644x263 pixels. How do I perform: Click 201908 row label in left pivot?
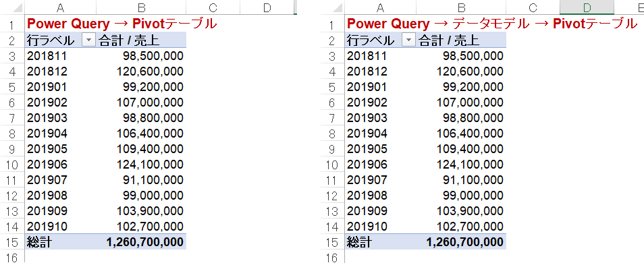(47, 196)
